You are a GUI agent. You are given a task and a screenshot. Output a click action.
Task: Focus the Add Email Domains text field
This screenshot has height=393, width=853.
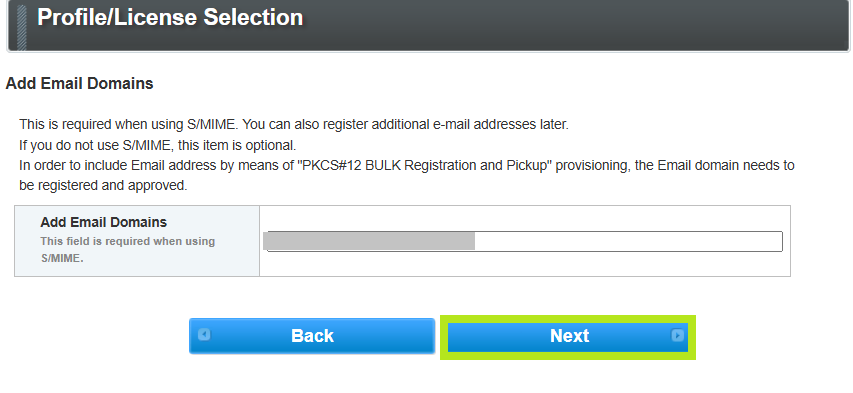[x=523, y=241]
